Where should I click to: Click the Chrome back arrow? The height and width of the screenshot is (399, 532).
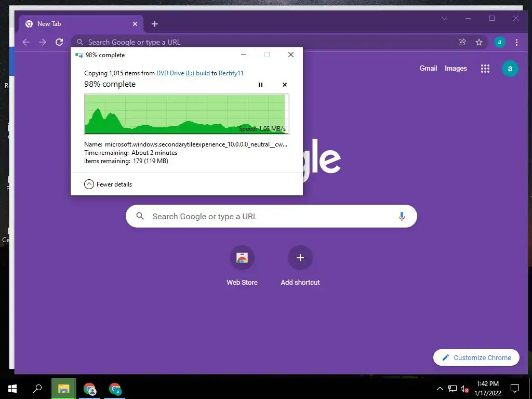coord(26,42)
